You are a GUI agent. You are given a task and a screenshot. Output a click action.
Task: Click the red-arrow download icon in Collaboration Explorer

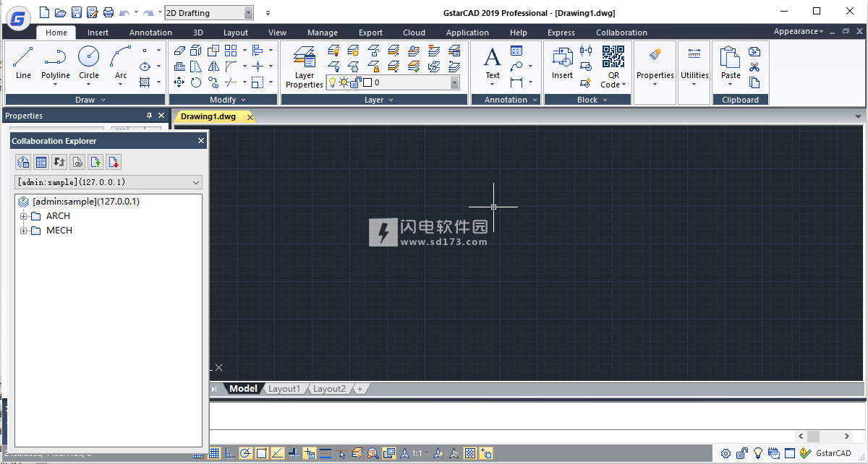click(114, 162)
